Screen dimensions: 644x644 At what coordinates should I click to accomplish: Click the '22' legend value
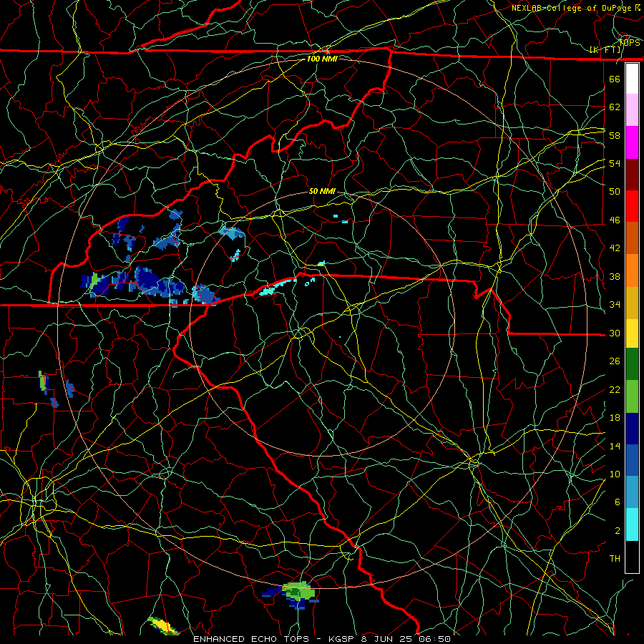tap(615, 389)
